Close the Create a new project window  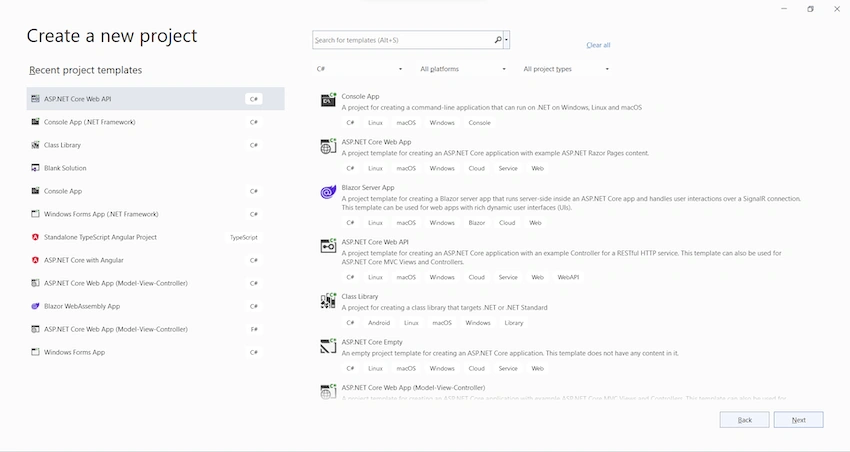pos(837,9)
